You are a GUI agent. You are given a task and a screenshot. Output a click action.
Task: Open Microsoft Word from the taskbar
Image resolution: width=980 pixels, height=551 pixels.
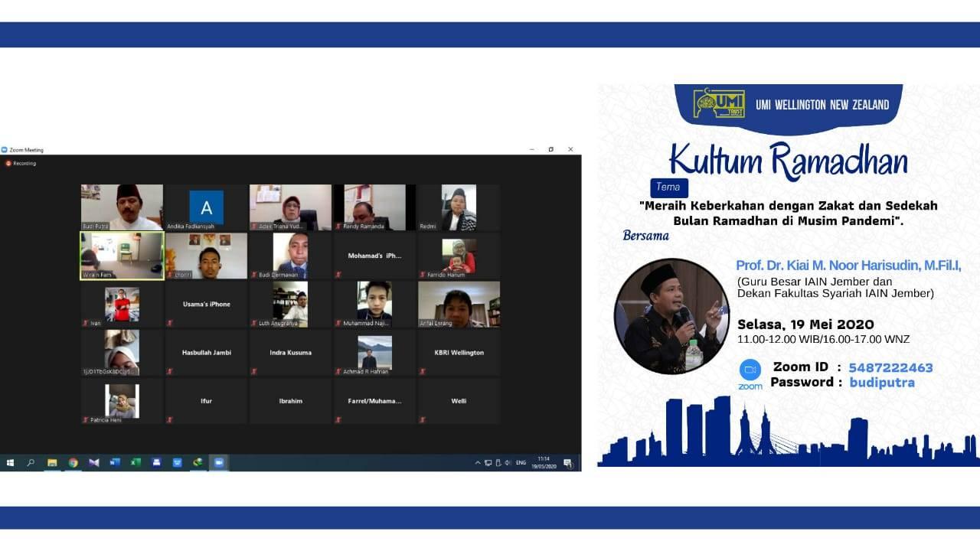pyautogui.click(x=114, y=462)
